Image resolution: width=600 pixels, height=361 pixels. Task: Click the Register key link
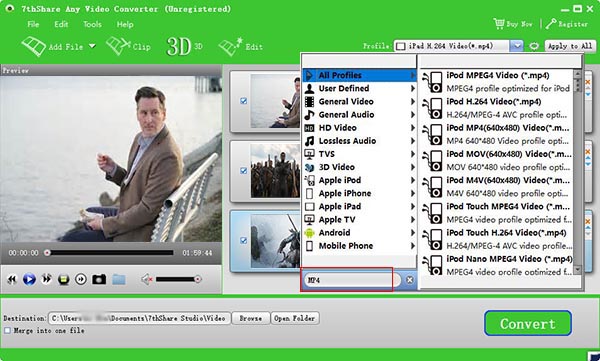click(567, 24)
